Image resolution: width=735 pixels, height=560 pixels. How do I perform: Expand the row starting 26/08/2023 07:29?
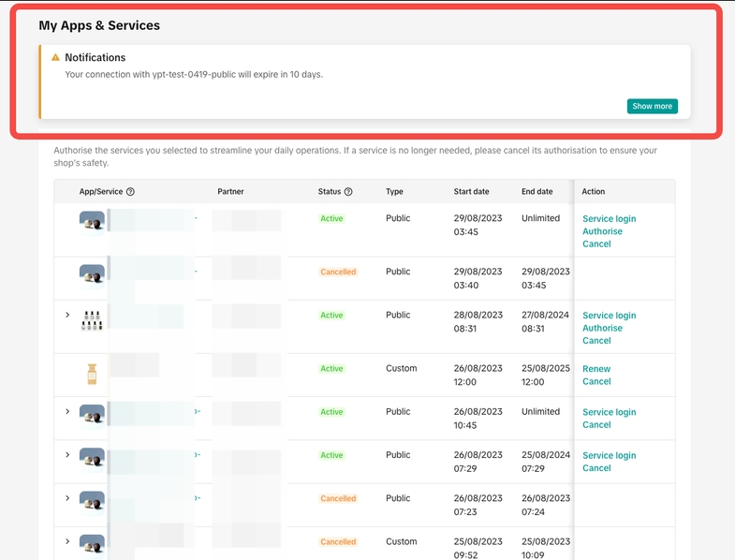point(67,455)
